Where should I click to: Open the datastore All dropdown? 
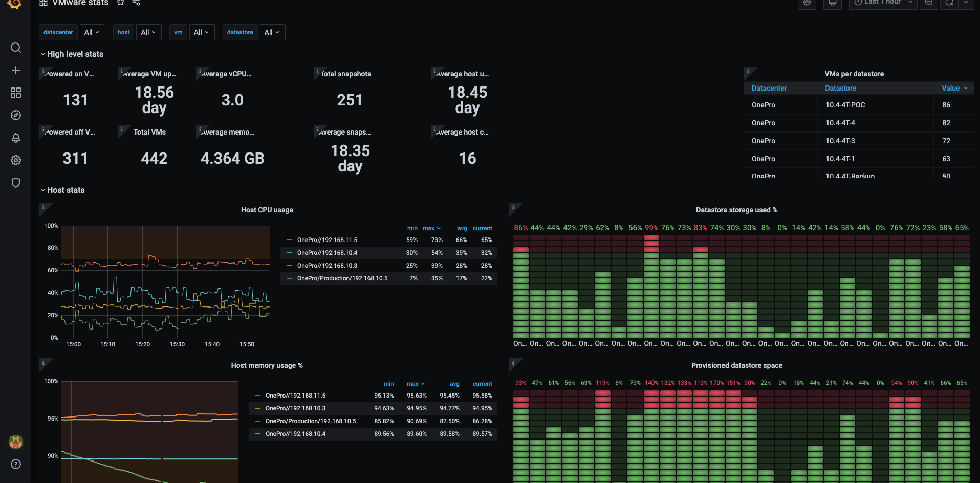tap(272, 32)
